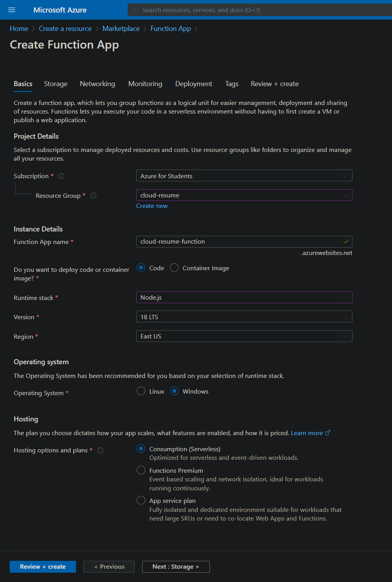Switch to the Deployment tab
This screenshot has width=392, height=582.
coord(194,84)
